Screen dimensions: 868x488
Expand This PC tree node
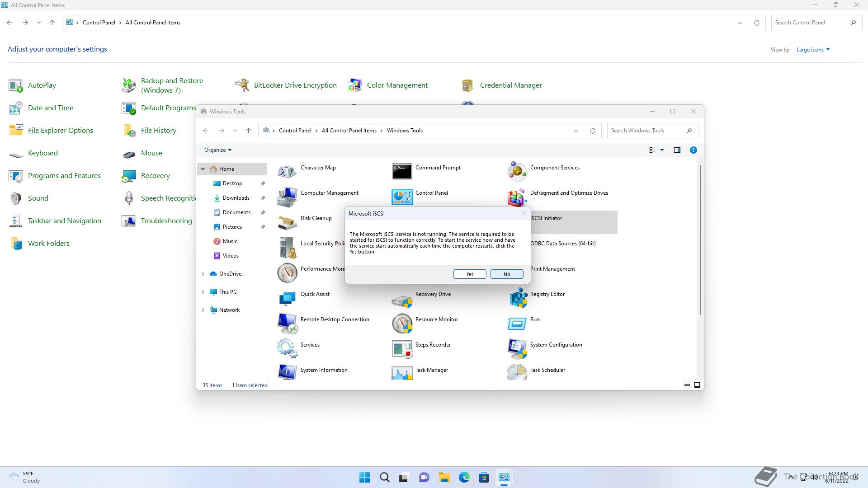point(203,292)
